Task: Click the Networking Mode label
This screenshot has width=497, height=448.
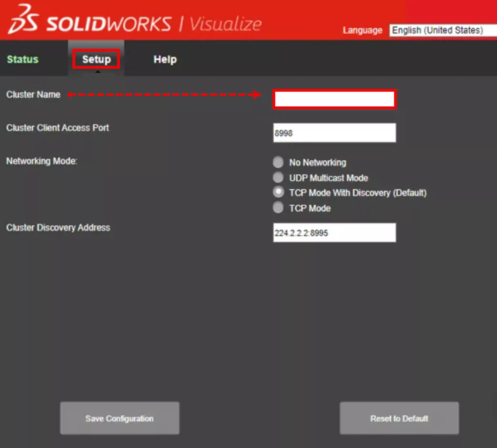Action: tap(42, 161)
